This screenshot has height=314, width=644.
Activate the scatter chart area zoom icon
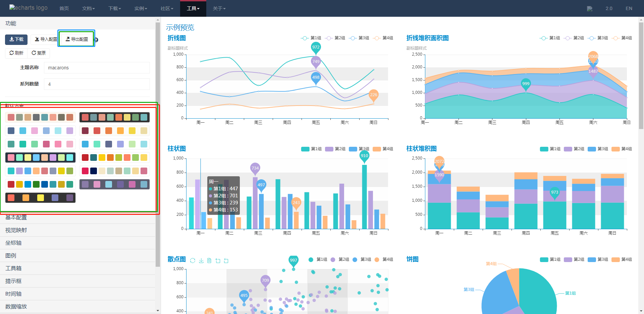click(x=218, y=261)
